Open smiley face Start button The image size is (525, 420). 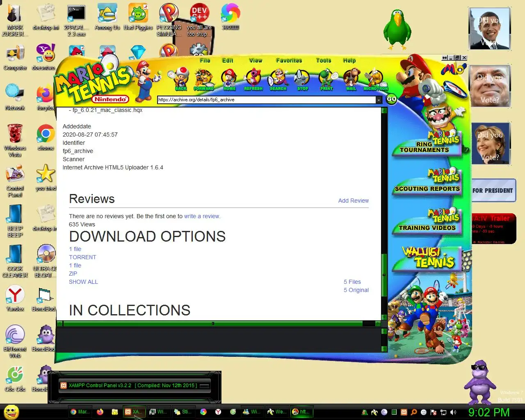[x=11, y=412]
